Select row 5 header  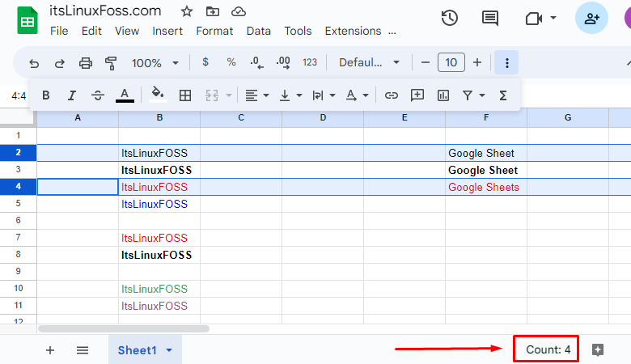point(18,204)
